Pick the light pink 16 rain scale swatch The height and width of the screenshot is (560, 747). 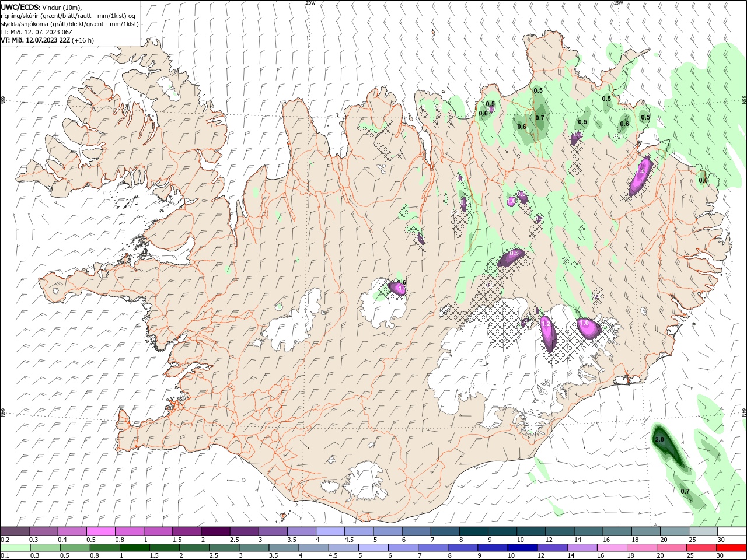click(611, 548)
